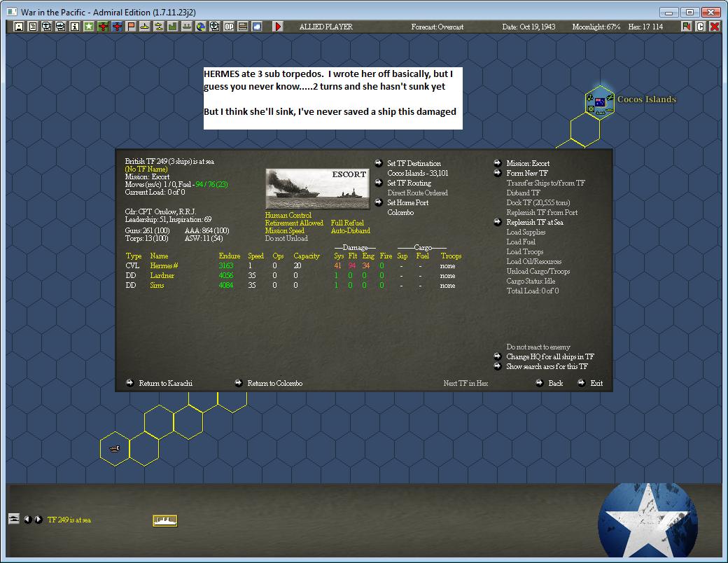The image size is (728, 563).
Task: Click the orange flag toolbar icon
Action: point(130,27)
